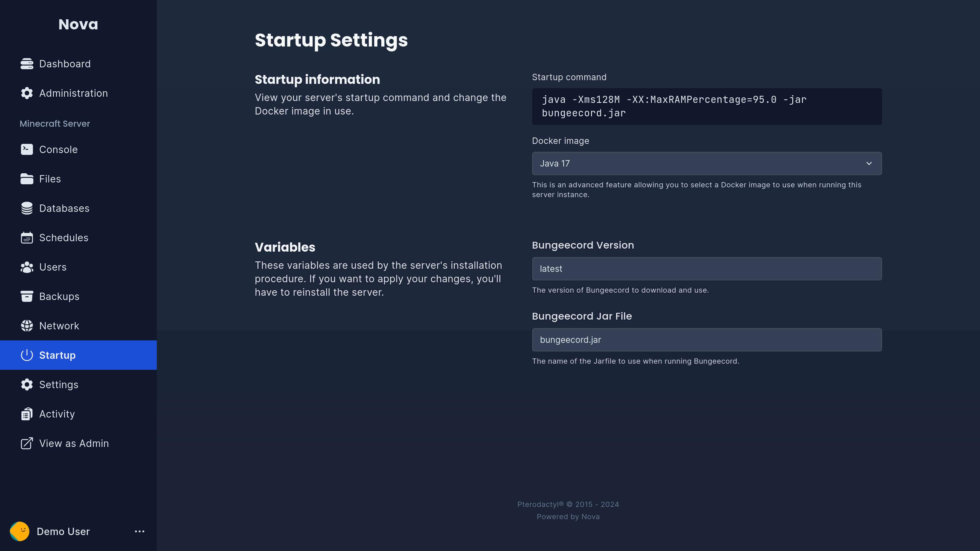The width and height of the screenshot is (980, 551).
Task: Select the Startup menu item
Action: pos(78,355)
